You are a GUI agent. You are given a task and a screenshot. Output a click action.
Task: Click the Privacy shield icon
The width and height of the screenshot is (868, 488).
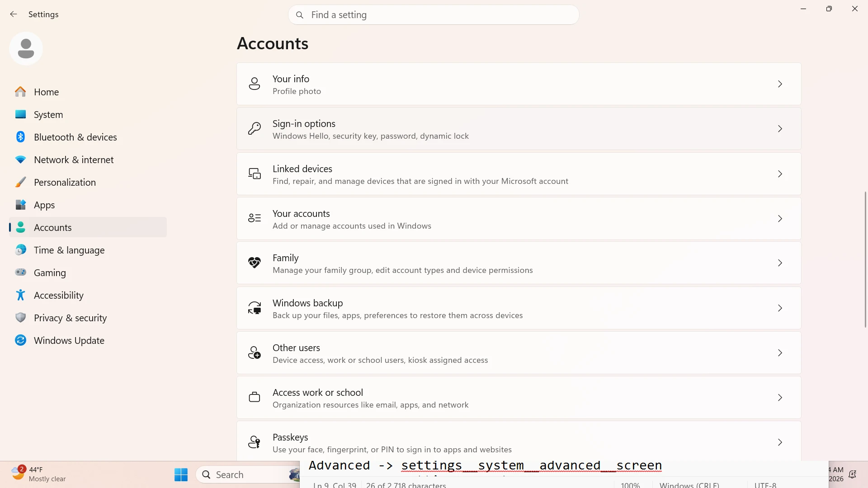pyautogui.click(x=20, y=318)
